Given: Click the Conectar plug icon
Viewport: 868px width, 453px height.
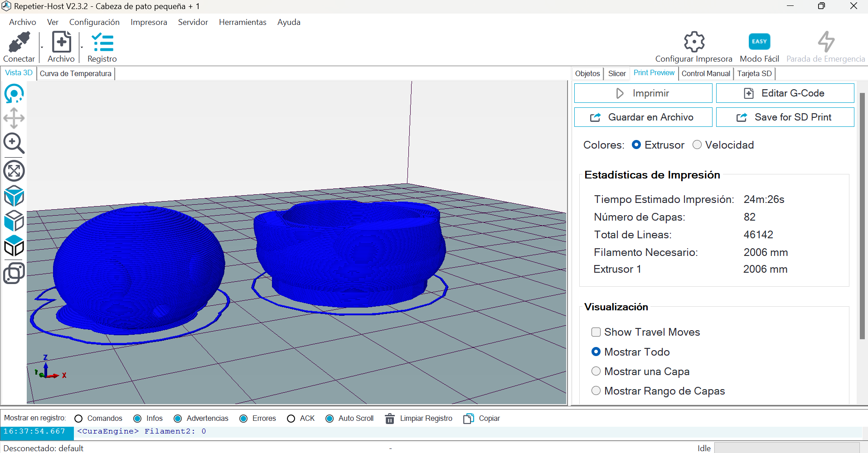Looking at the screenshot, I should click(x=19, y=43).
